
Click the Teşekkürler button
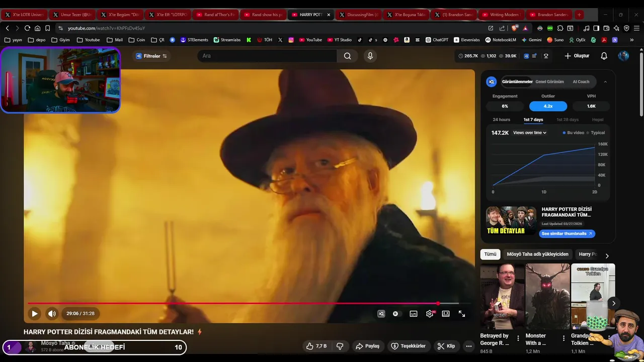409,346
